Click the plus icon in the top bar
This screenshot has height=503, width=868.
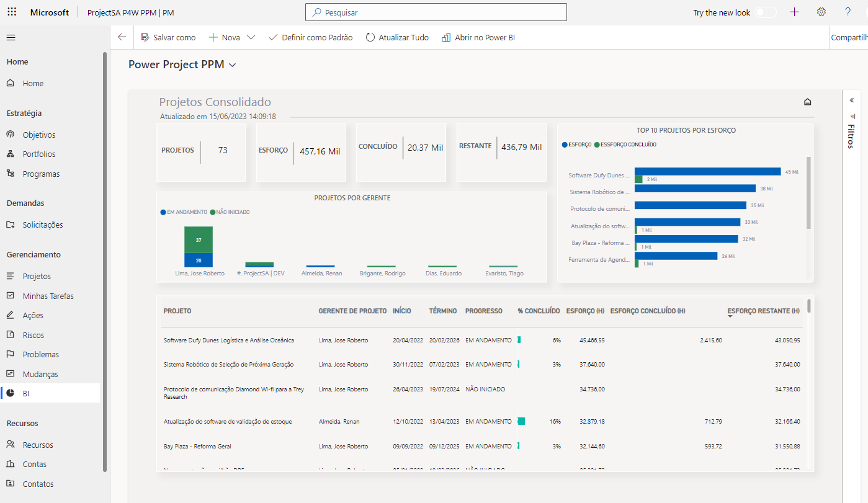coord(795,12)
